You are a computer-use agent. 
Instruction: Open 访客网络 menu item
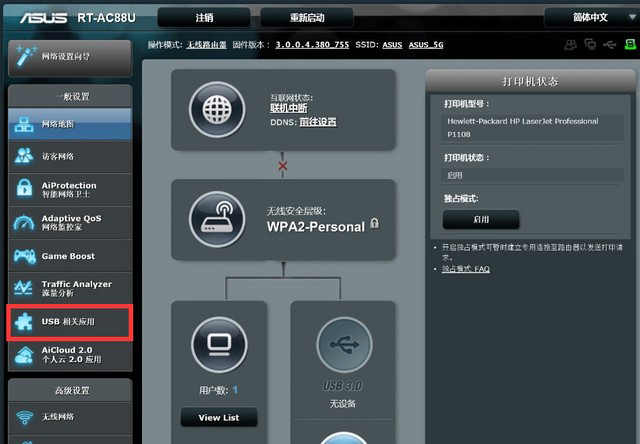coord(70,156)
